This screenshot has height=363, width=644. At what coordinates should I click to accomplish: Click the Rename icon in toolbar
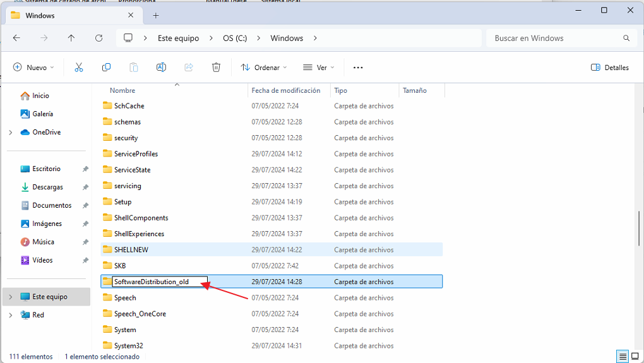(162, 68)
